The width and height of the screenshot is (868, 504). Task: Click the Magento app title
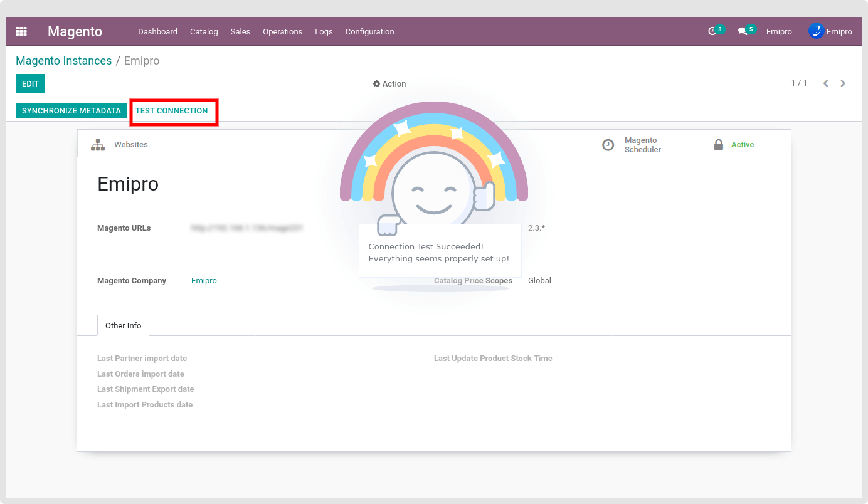click(75, 31)
